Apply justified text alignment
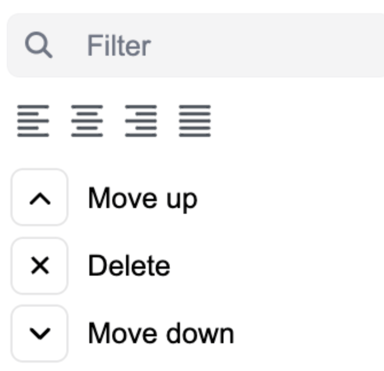Viewport: 384px width, 371px height. tap(195, 121)
